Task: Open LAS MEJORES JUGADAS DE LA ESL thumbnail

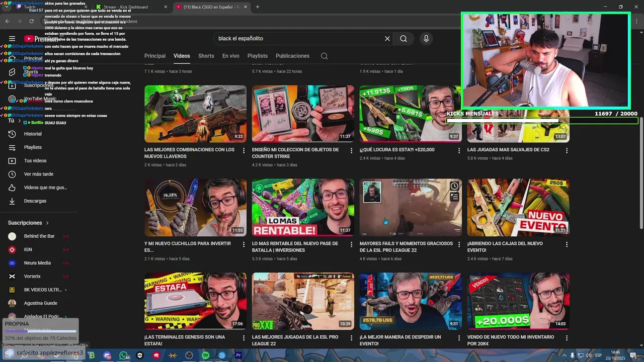Action: [x=303, y=301]
